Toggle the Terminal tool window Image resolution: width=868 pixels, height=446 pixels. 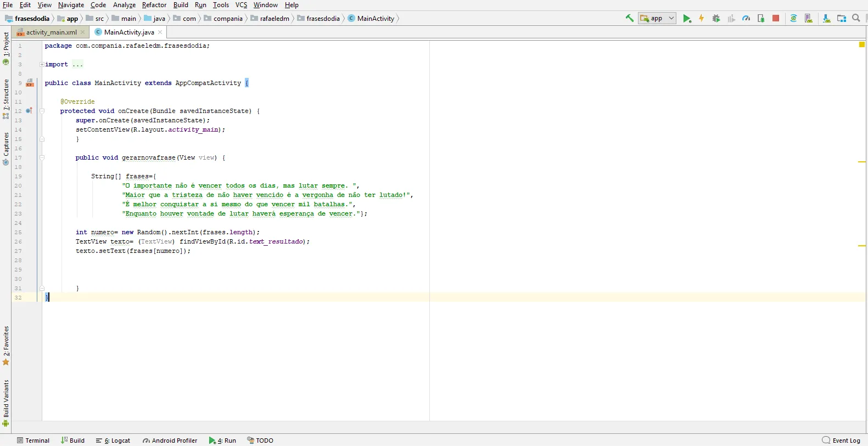(x=33, y=441)
